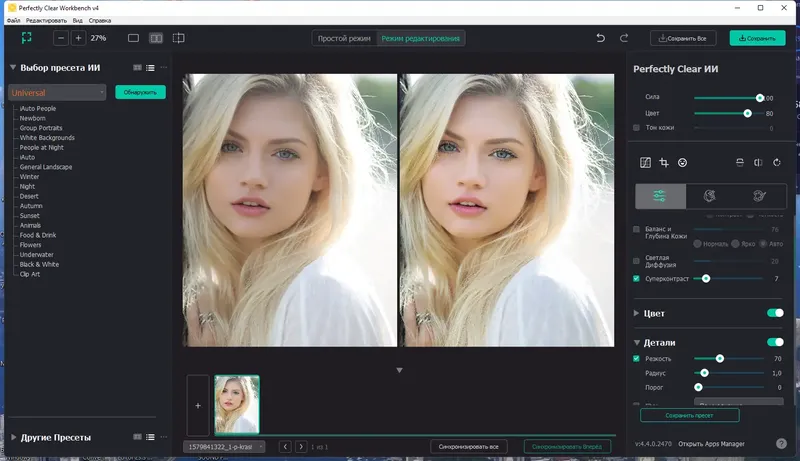Image resolution: width=800 pixels, height=461 pixels.
Task: Enable Светлая Диффузия checkbox
Action: pyautogui.click(x=636, y=261)
